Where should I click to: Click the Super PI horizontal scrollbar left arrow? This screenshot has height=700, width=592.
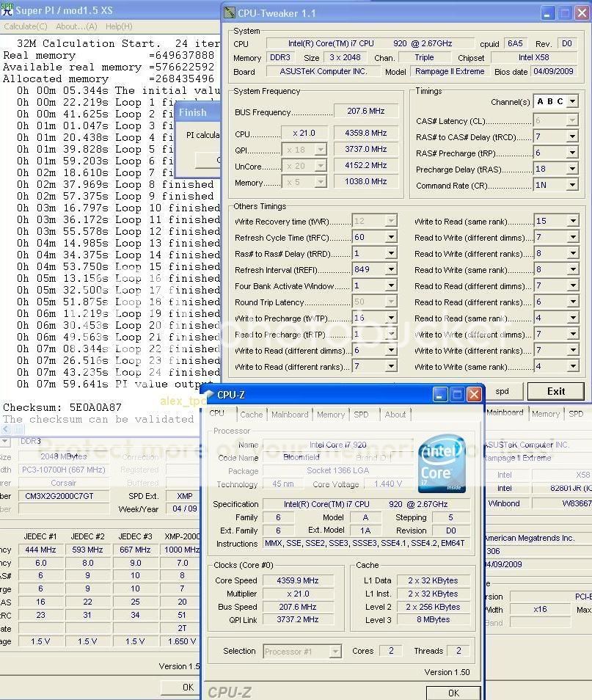[6, 429]
